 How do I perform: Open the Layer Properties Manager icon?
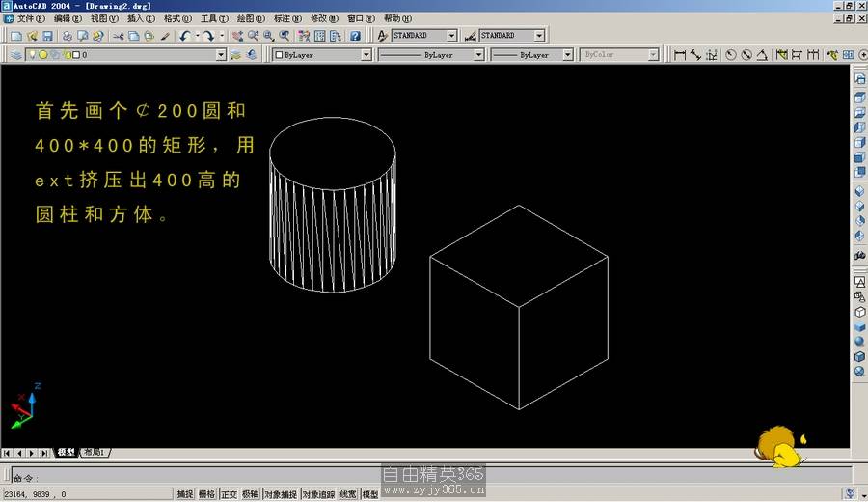pos(16,55)
